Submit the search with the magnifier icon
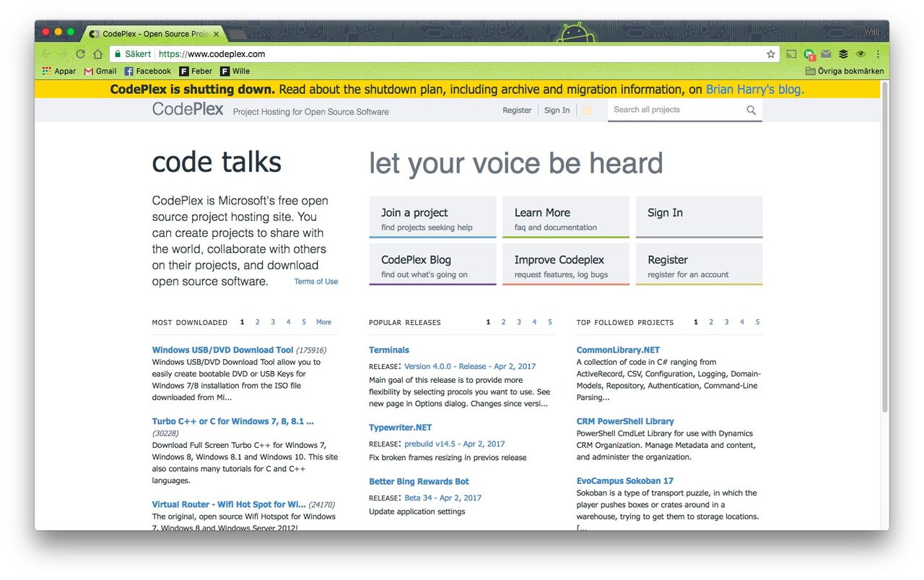Screen dimensions: 924x580 pos(751,111)
